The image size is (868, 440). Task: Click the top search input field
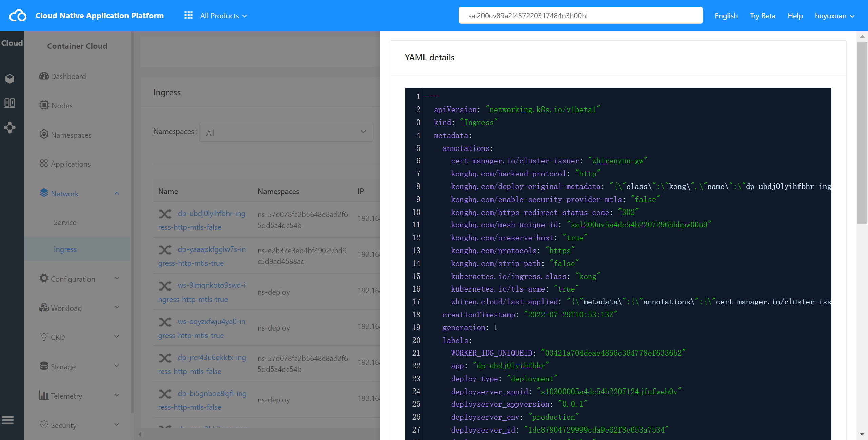tap(580, 16)
